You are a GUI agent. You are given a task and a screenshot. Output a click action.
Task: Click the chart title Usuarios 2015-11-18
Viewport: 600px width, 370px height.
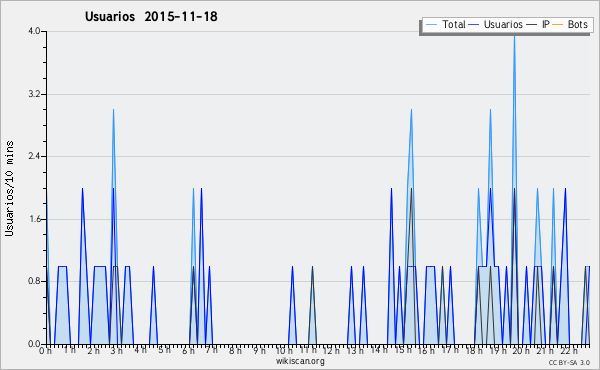pyautogui.click(x=151, y=16)
